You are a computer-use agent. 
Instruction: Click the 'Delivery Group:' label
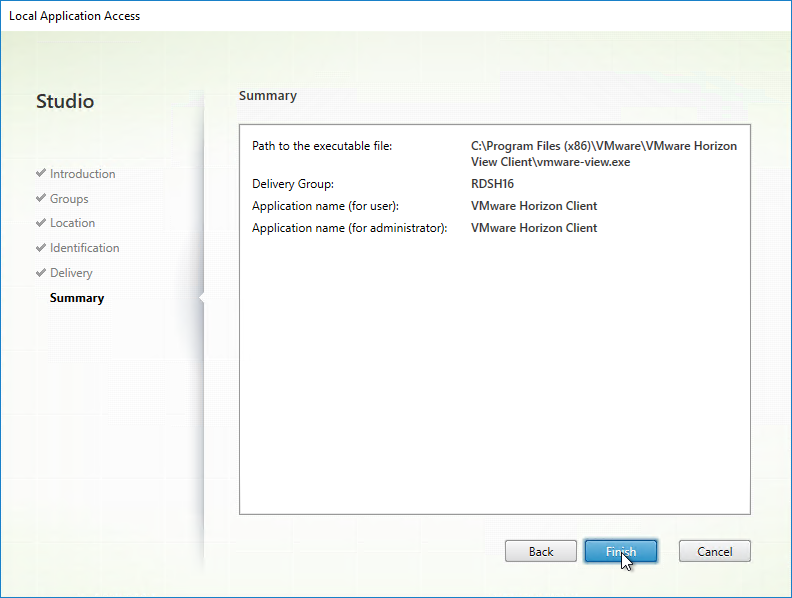click(x=293, y=184)
